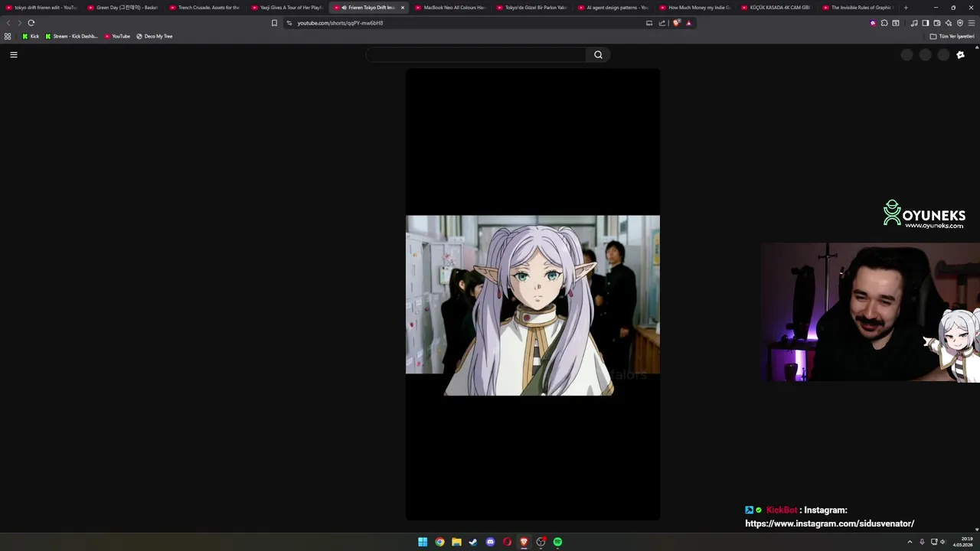Switch to 'AI agent design patterns' tab

[614, 8]
